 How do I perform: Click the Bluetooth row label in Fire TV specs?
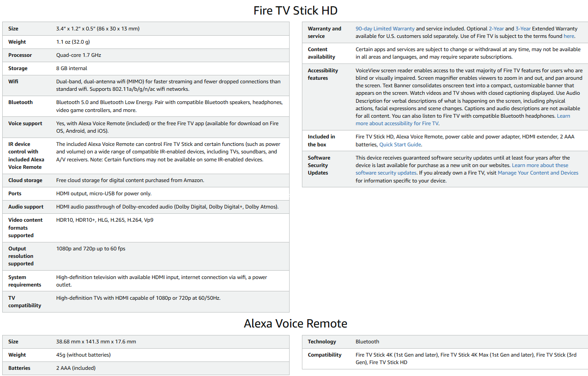coord(20,102)
